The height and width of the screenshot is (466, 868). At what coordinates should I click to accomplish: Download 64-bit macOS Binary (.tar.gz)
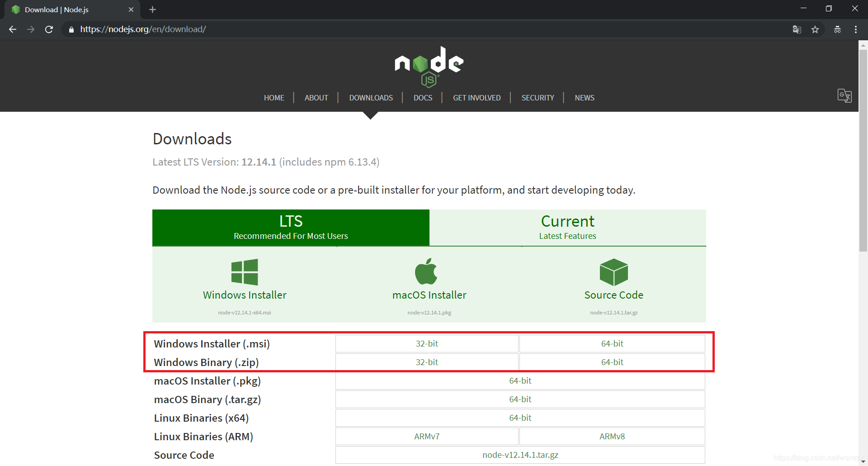[x=520, y=399]
